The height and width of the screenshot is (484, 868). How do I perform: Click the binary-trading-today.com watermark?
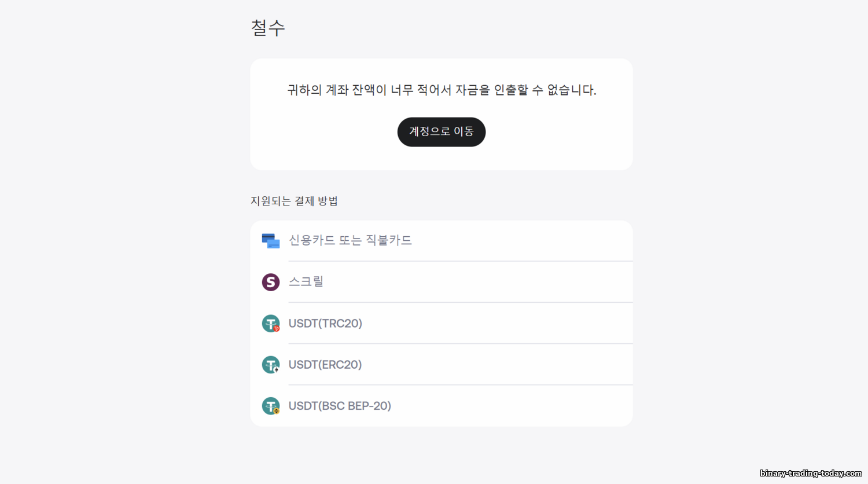811,474
